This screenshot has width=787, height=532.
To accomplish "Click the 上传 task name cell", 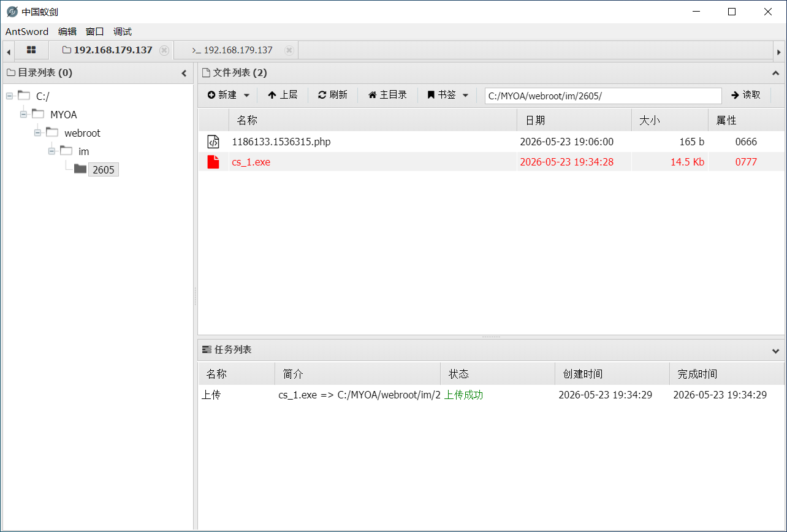I will tap(211, 395).
